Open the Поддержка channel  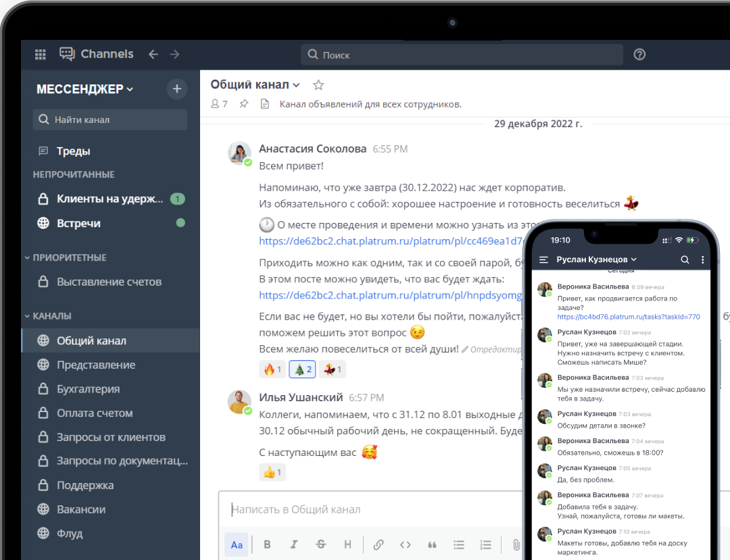pyautogui.click(x=111, y=485)
